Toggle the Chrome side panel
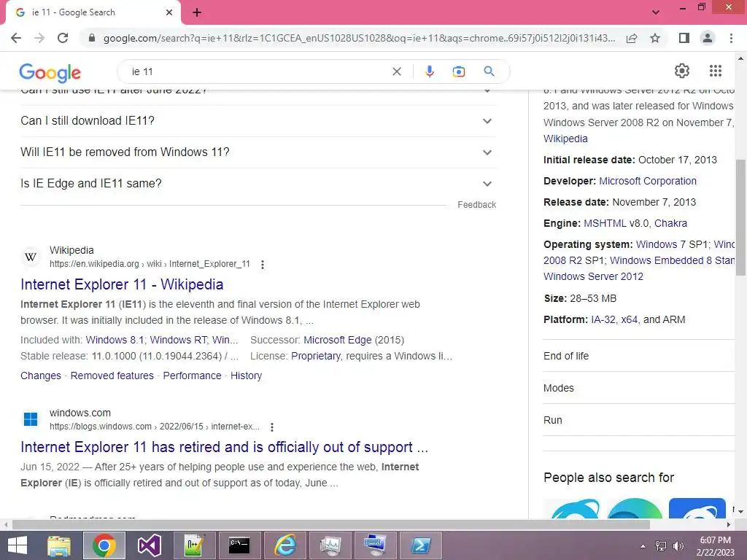Viewport: 747px width, 560px height. 684,38
